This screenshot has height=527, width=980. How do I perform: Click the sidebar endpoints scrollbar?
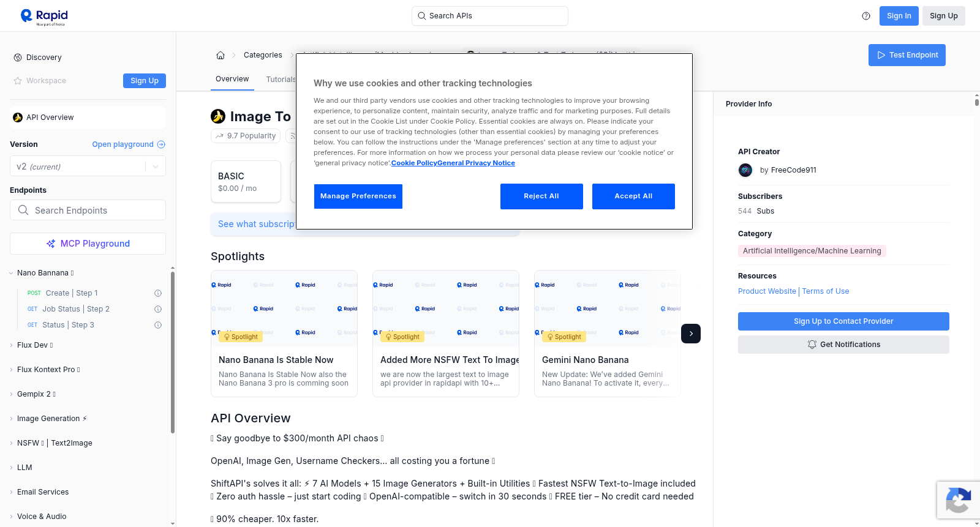(173, 352)
